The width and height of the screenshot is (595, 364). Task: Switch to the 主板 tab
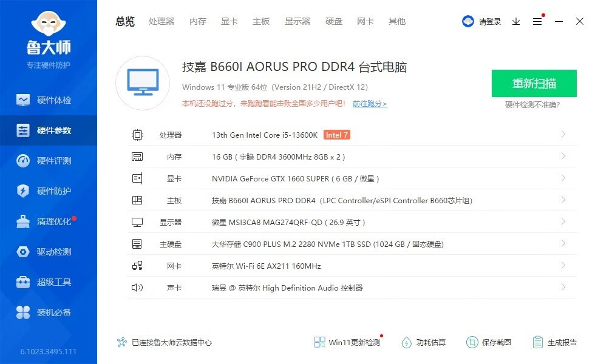click(261, 21)
